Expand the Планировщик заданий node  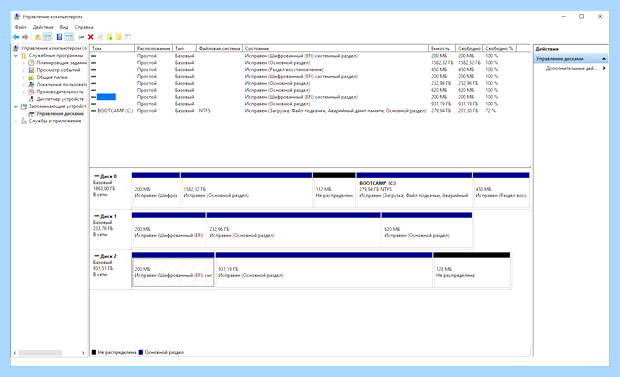pos(24,63)
